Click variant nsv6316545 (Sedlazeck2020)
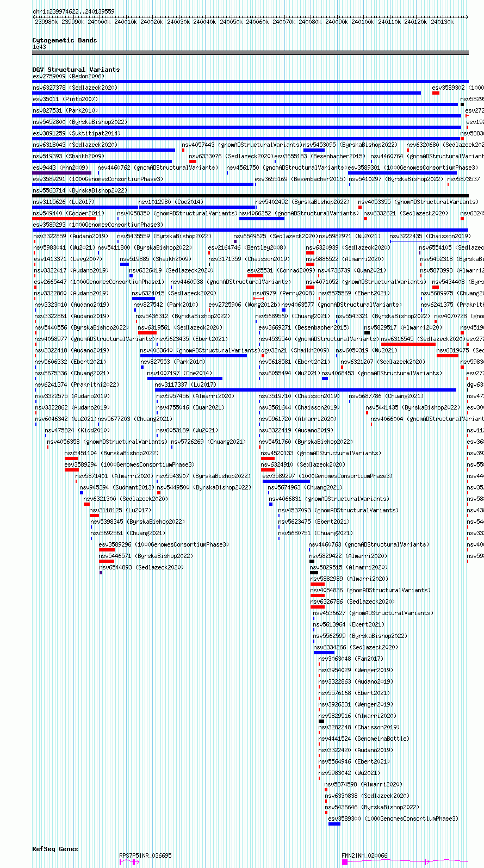 (408, 344)
